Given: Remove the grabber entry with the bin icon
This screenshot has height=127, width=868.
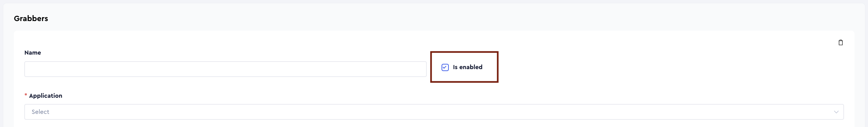Looking at the screenshot, I should (x=840, y=42).
